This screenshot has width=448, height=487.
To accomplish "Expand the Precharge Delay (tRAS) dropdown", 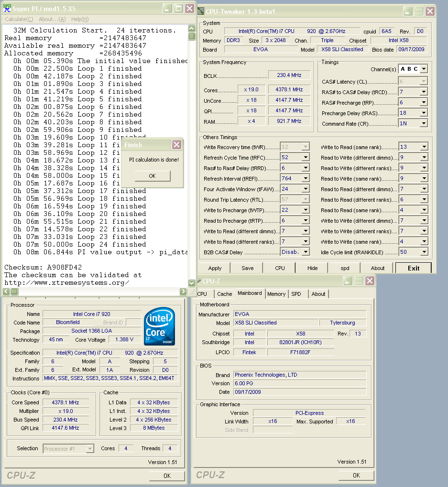I will [424, 113].
